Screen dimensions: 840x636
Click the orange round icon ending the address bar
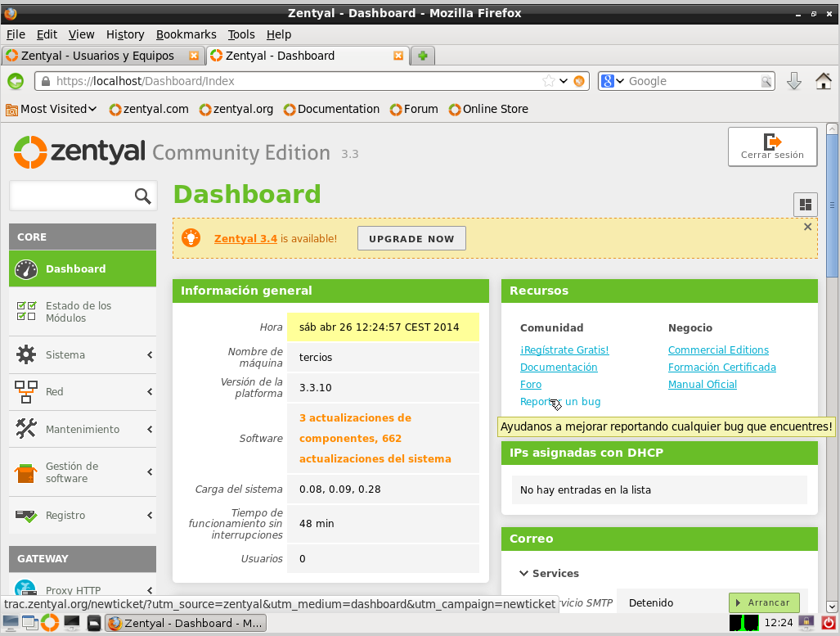579,81
